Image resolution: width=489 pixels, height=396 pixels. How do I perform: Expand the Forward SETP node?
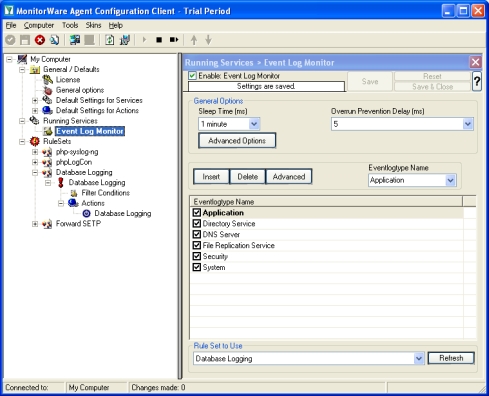tap(35, 224)
